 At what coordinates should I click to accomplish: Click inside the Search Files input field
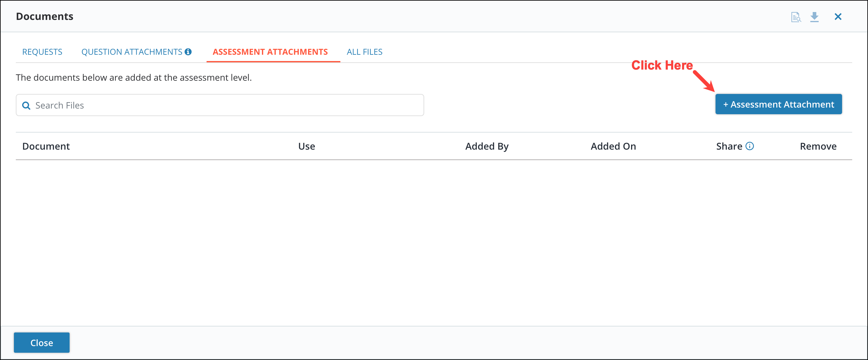coord(219,105)
